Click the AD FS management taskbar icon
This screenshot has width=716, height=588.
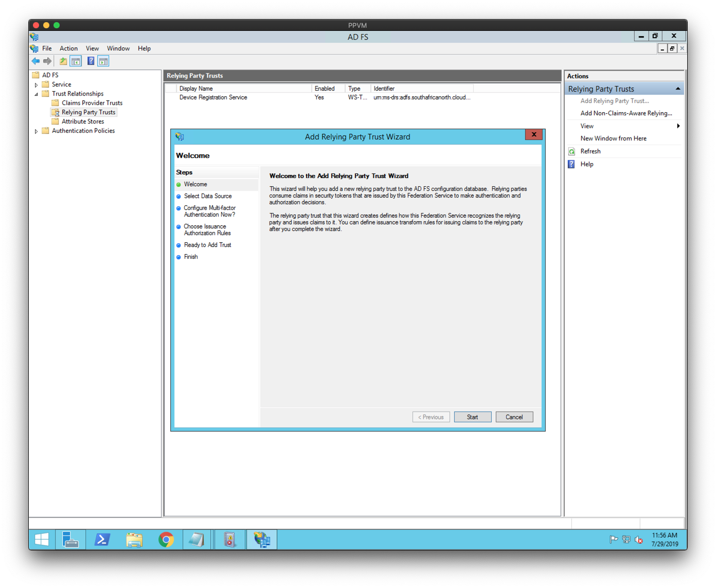[x=262, y=540]
